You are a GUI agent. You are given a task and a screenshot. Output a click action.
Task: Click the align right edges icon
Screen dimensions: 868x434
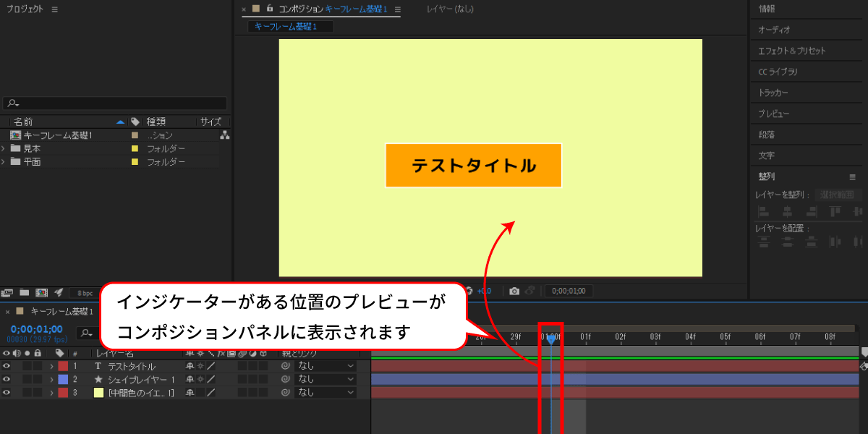pos(812,211)
